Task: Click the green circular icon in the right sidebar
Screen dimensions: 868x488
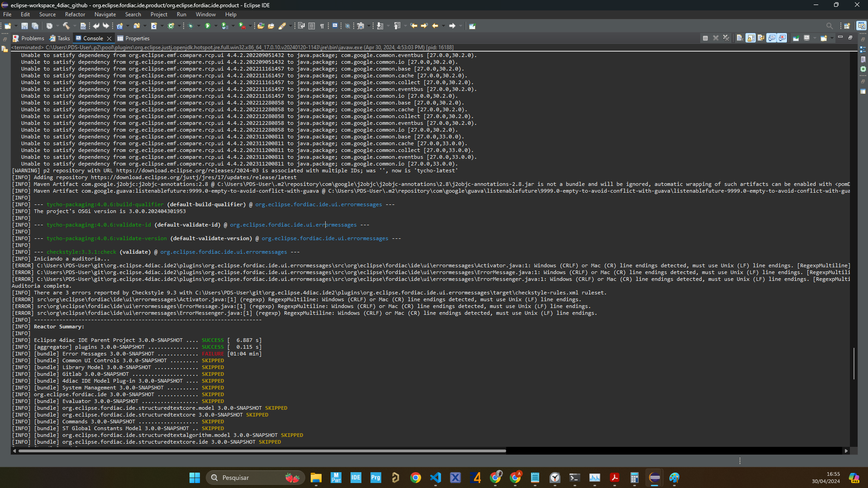Action: (x=863, y=69)
